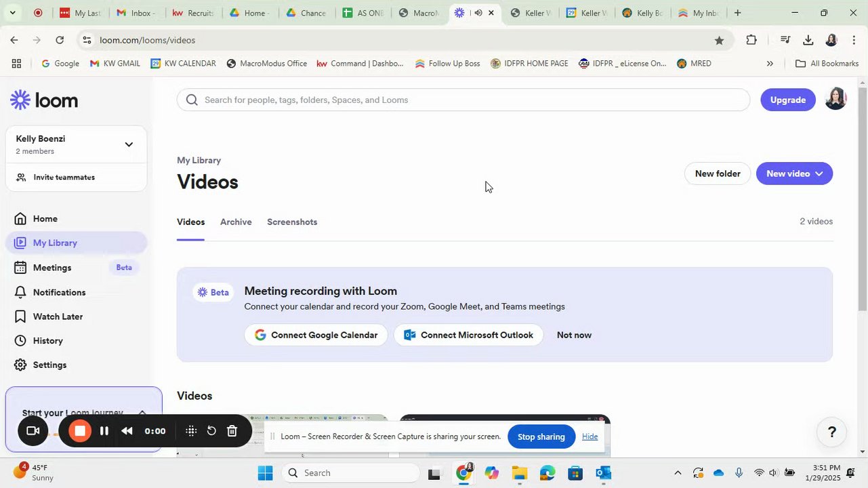Click Connect Google Calendar

[316, 335]
